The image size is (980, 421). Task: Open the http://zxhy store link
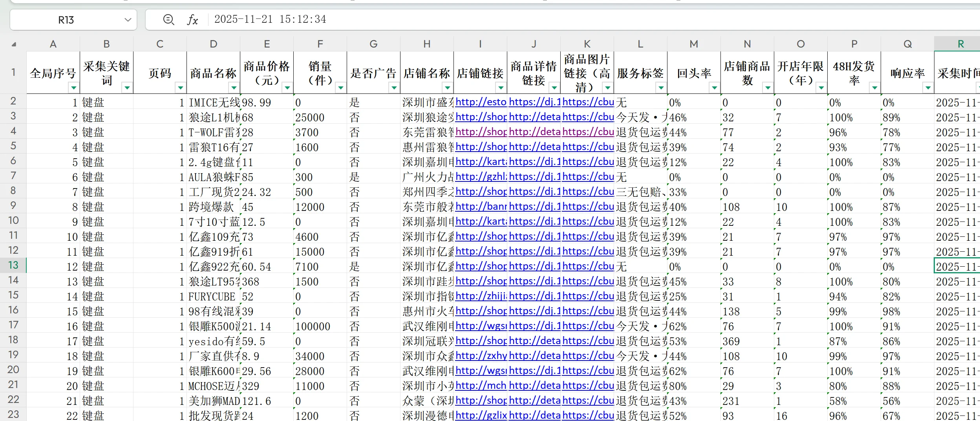click(x=481, y=356)
